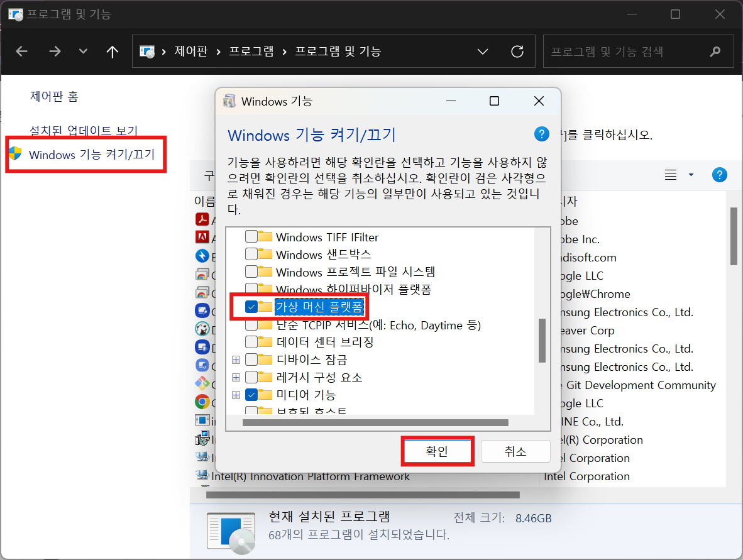Click the Windows 기능 dialog title icon
The height and width of the screenshot is (560, 743).
click(229, 101)
